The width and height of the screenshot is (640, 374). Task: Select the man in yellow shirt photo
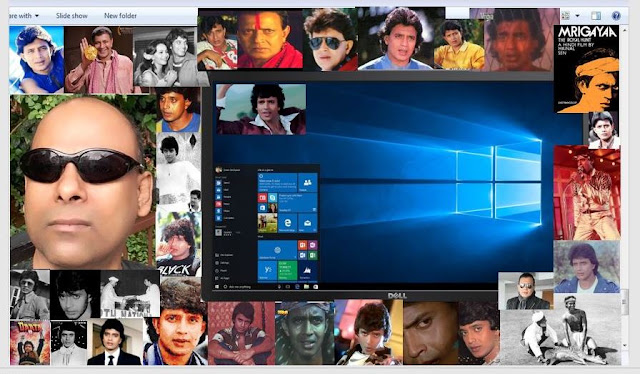point(459,44)
